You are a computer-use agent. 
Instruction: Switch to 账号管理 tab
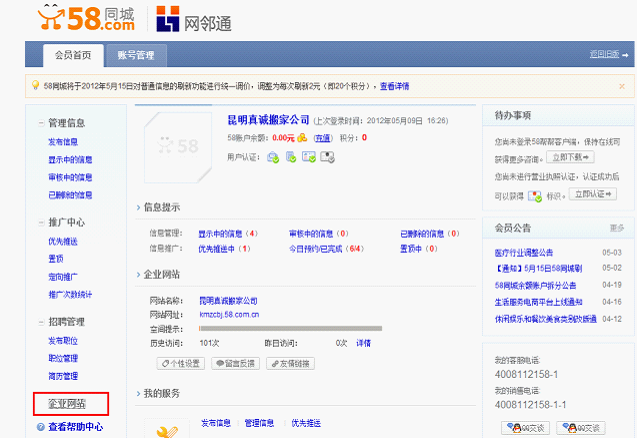pos(135,56)
